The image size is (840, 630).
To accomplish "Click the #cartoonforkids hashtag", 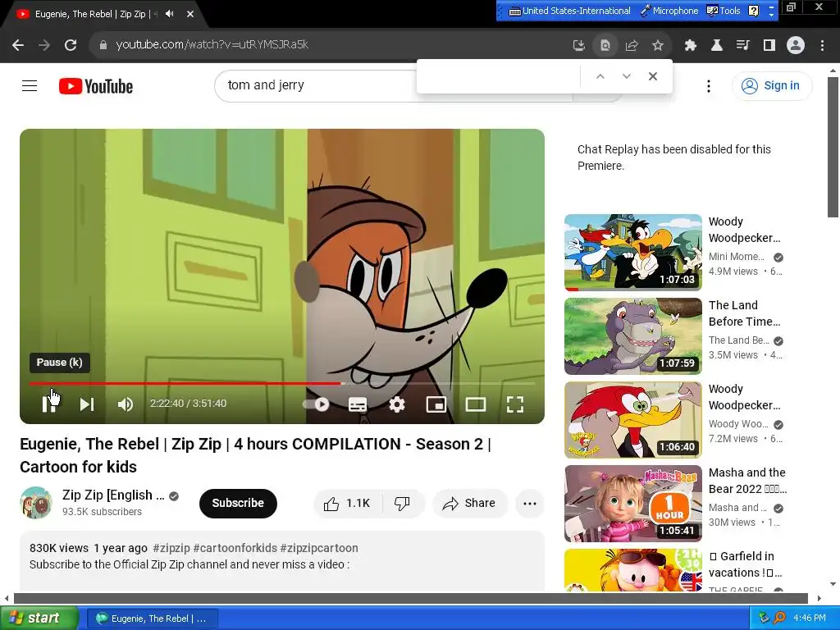I will pos(235,548).
